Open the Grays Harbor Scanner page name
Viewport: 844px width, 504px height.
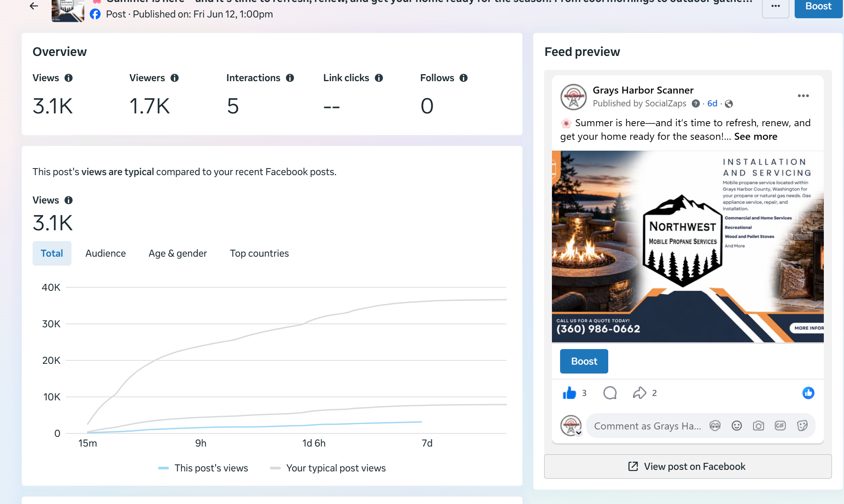point(643,90)
